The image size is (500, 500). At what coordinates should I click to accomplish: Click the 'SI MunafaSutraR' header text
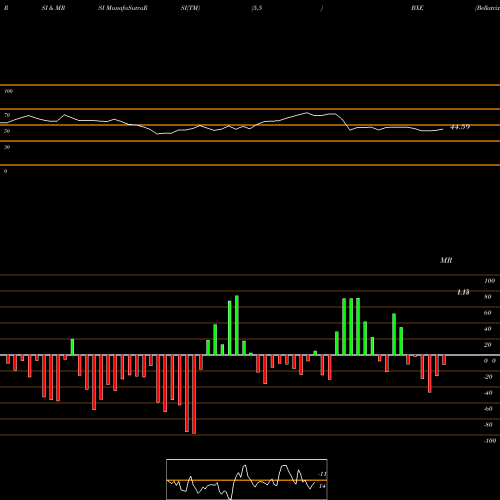pyautogui.click(x=123, y=8)
